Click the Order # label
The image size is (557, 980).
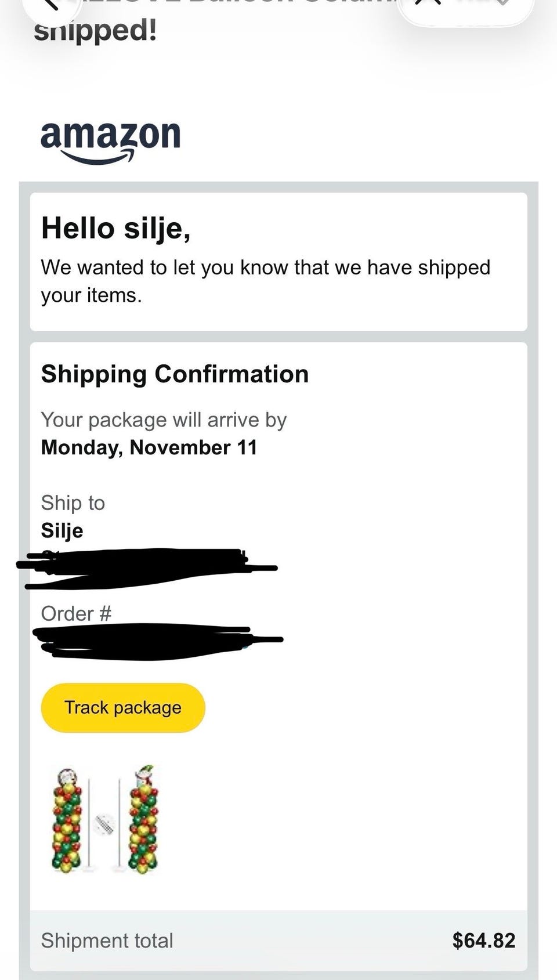(76, 613)
